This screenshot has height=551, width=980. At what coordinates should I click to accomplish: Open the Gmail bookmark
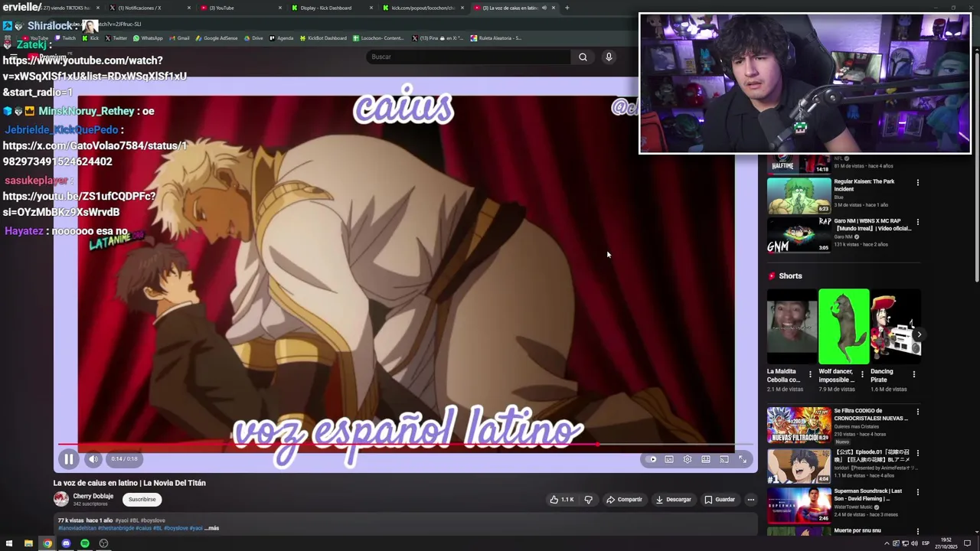click(179, 37)
